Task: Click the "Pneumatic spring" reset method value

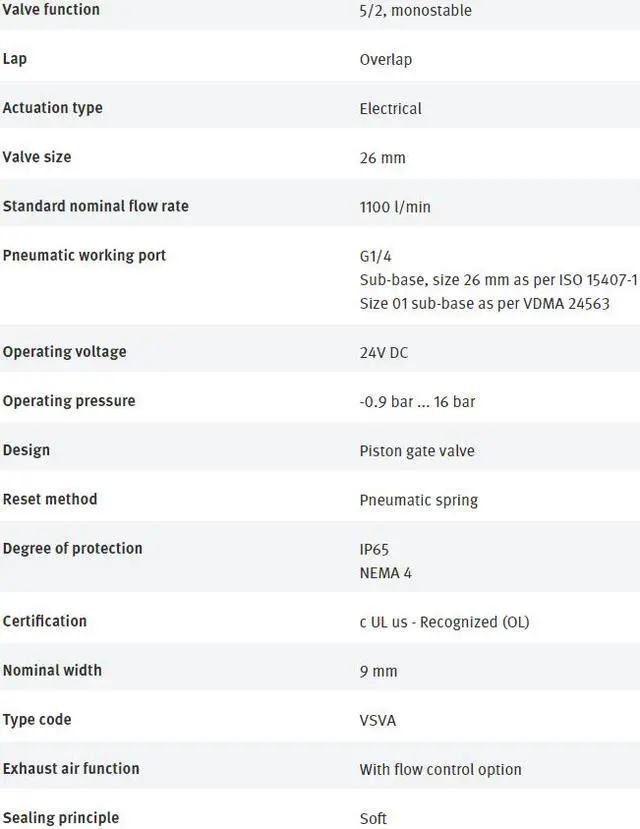Action: [418, 500]
